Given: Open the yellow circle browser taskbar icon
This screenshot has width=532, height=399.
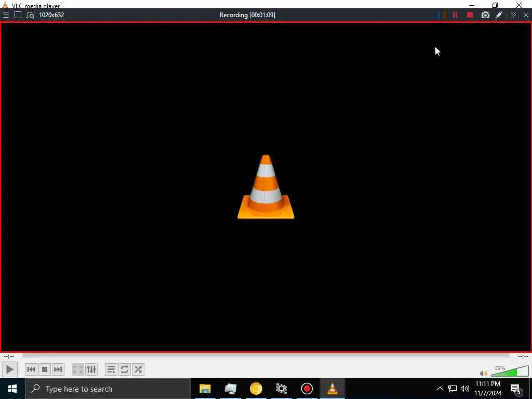Looking at the screenshot, I should click(256, 389).
